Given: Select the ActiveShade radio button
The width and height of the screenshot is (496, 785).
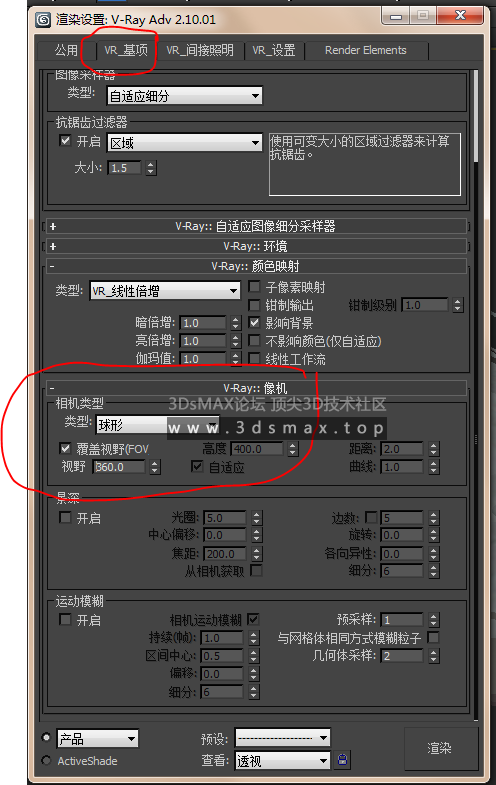Looking at the screenshot, I should coord(47,760).
